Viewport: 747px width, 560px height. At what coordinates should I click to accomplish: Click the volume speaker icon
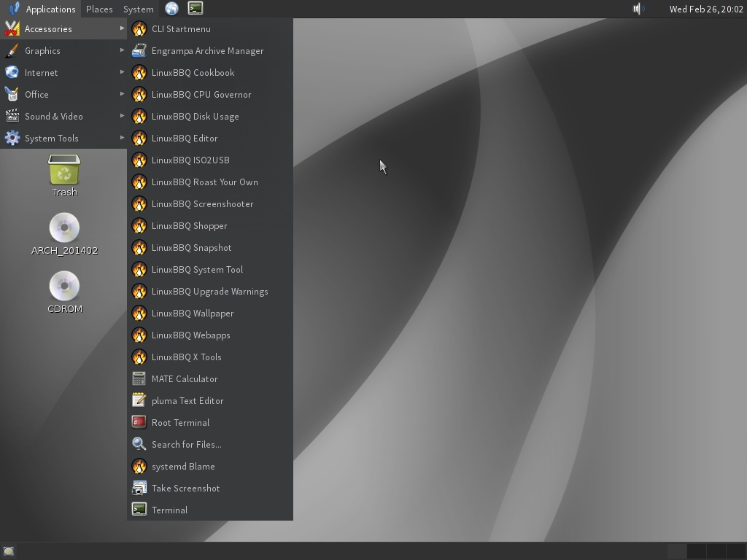point(638,9)
